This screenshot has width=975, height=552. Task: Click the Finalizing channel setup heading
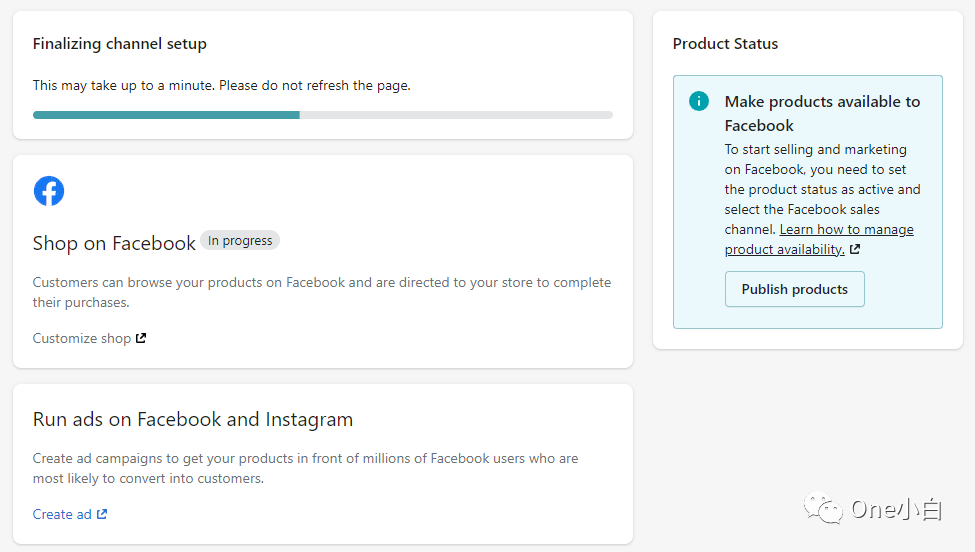[x=119, y=44]
